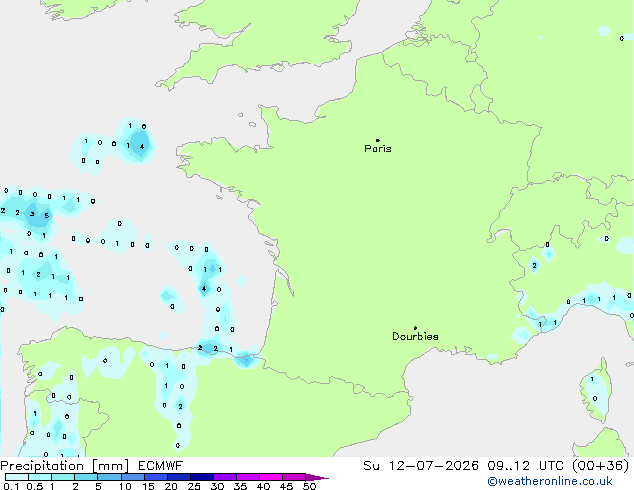Viewport: 634px width, 490px height.
Task: Pick the 0.1–0.5 mm palest cyan swatch
Action: point(17,477)
